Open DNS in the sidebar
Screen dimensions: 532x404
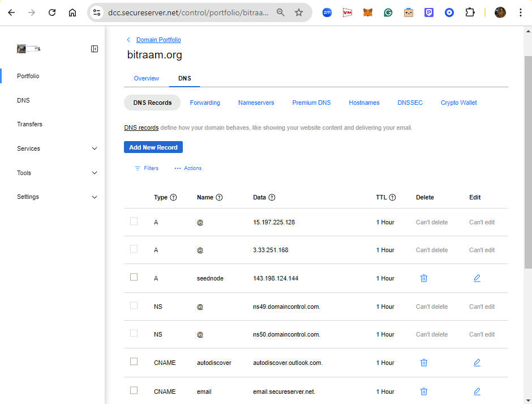click(23, 100)
